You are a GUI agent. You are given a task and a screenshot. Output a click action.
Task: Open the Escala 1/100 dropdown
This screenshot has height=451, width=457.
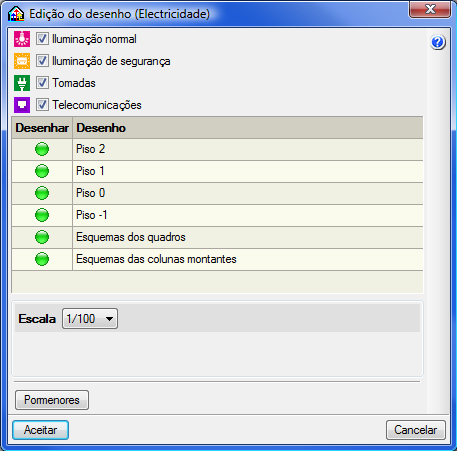[90, 319]
